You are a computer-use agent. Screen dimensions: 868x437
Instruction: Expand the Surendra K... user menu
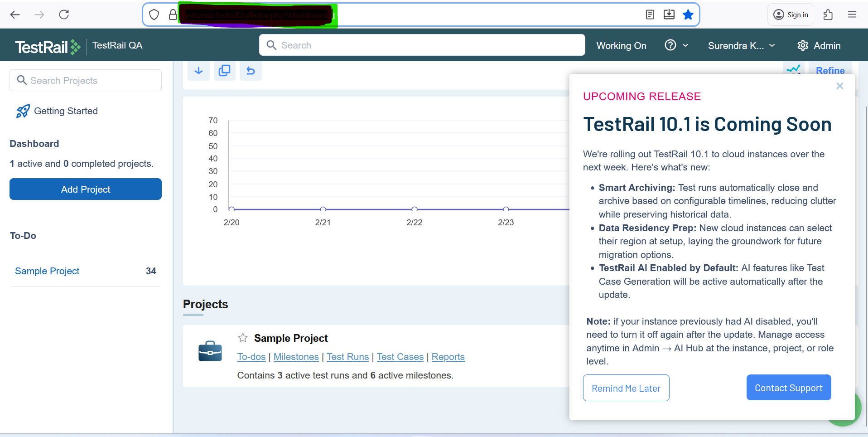(x=741, y=46)
